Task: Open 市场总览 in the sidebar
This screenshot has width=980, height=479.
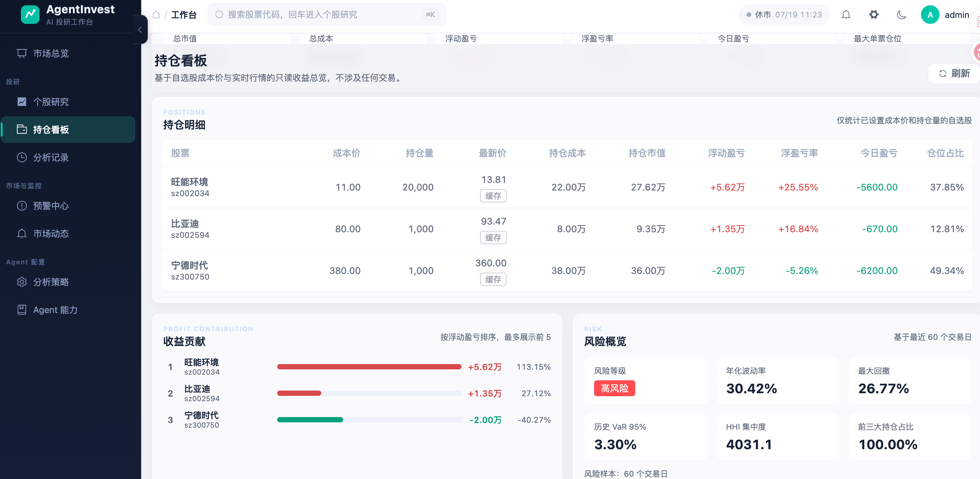Action: pyautogui.click(x=68, y=54)
